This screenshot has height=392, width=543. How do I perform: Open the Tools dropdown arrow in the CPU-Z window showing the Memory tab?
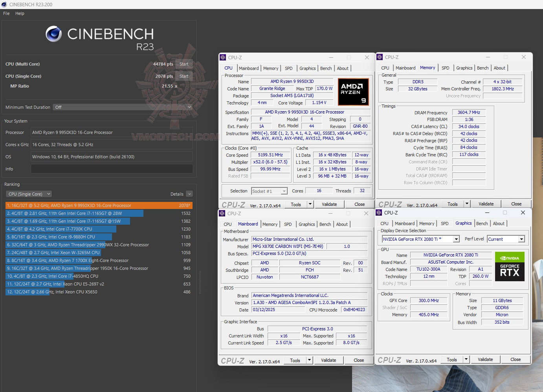[467, 204]
